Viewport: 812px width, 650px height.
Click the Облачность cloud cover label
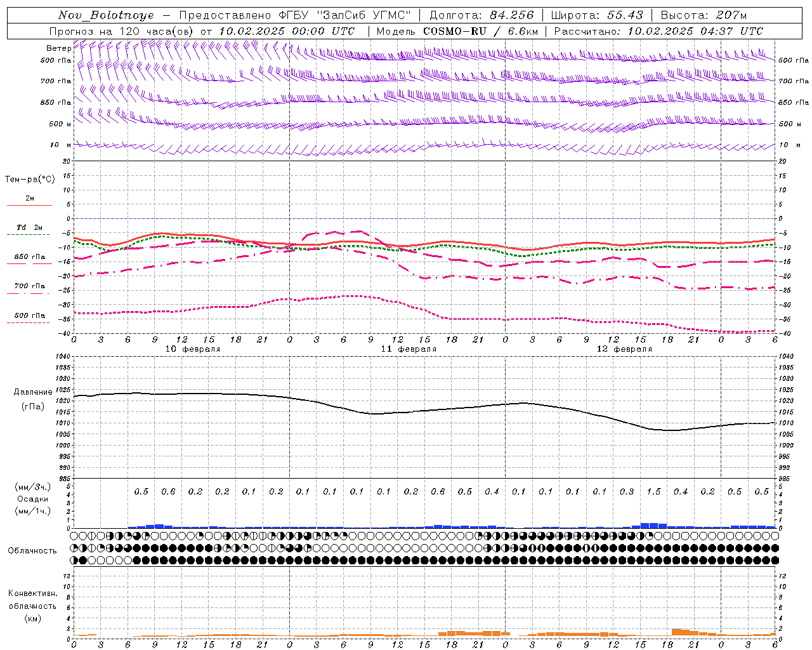tap(32, 551)
